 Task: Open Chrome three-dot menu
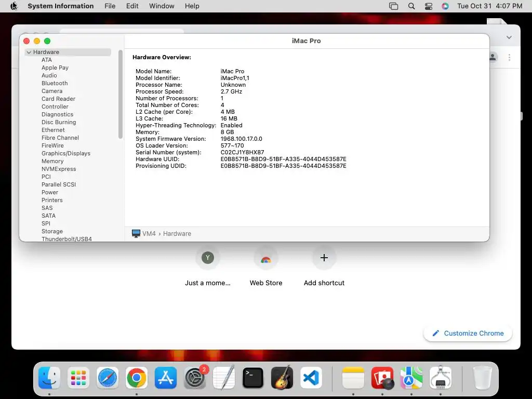[x=509, y=57]
